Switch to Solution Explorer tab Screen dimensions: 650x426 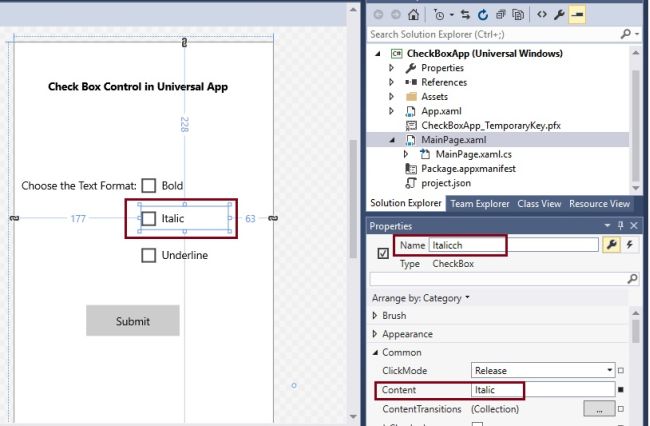point(405,203)
